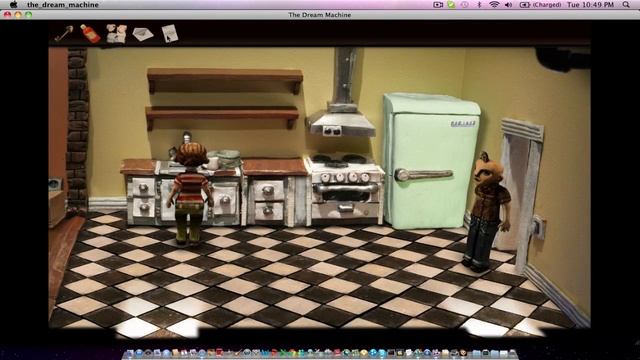Open the Time Machine menu bar icon
Viewport: 640px width, 360px height.
(465, 4)
